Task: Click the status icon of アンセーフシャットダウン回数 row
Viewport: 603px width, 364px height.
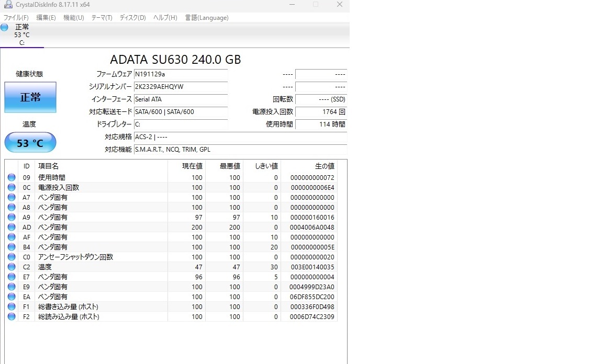Action: [12, 257]
